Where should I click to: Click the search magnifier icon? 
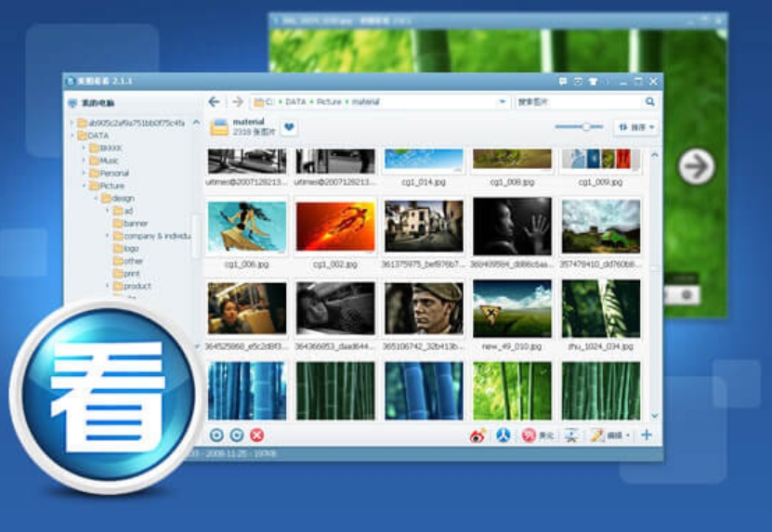click(650, 102)
